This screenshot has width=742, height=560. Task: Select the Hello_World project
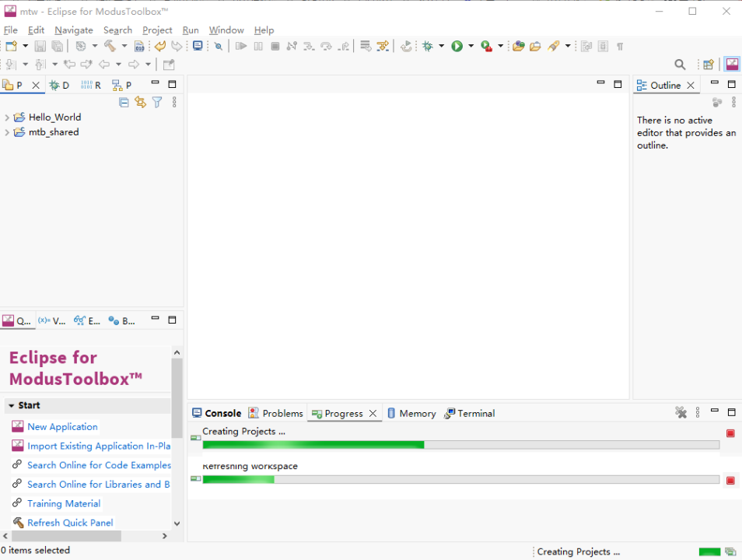coord(54,117)
